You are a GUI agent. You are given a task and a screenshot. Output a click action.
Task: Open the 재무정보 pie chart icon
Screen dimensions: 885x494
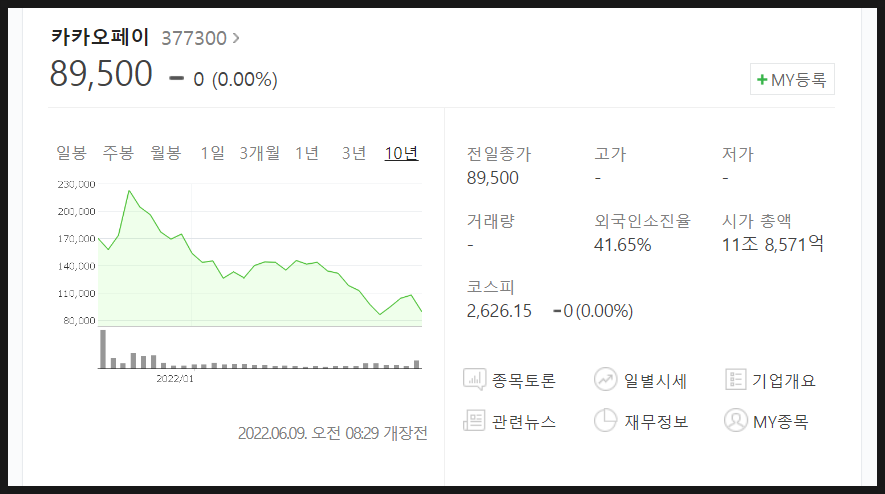[605, 421]
